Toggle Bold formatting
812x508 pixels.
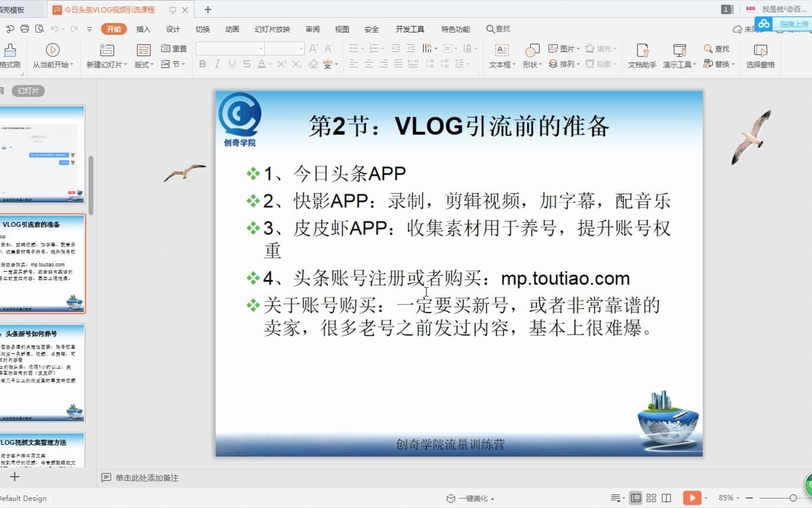click(202, 64)
